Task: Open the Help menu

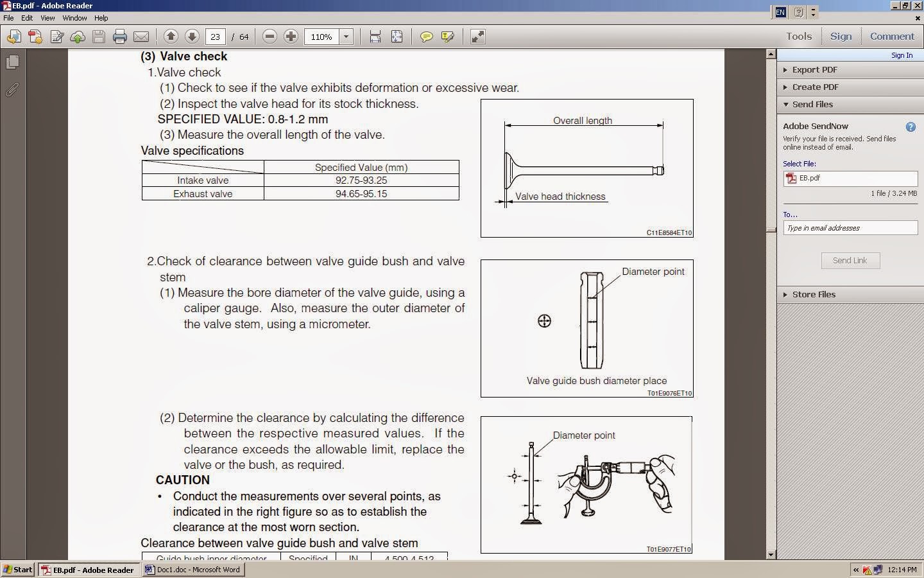Action: [x=101, y=18]
